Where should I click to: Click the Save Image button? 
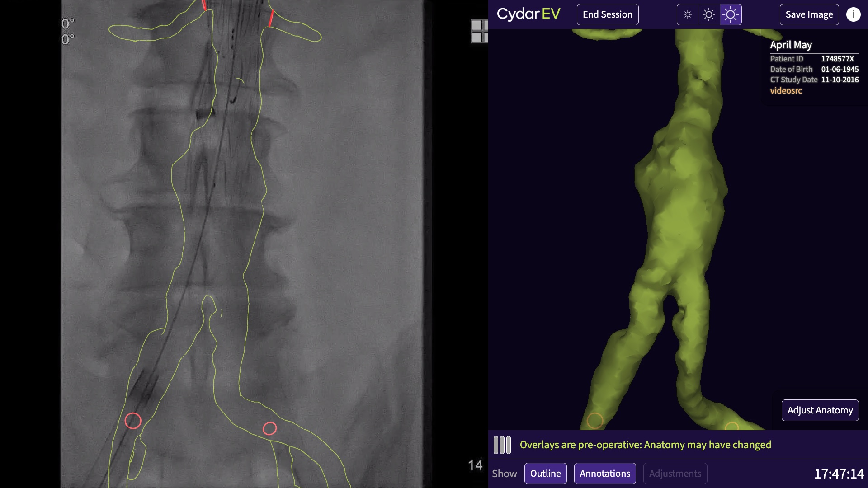click(809, 14)
